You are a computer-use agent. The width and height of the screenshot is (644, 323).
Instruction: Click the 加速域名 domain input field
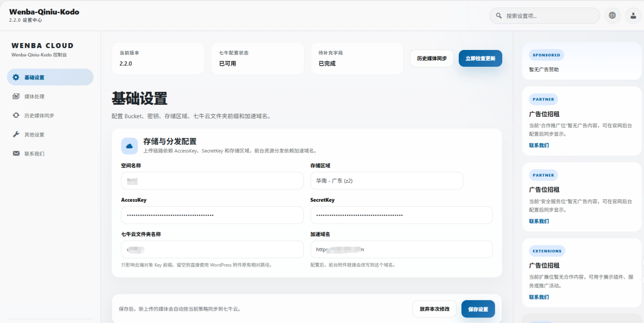click(401, 249)
